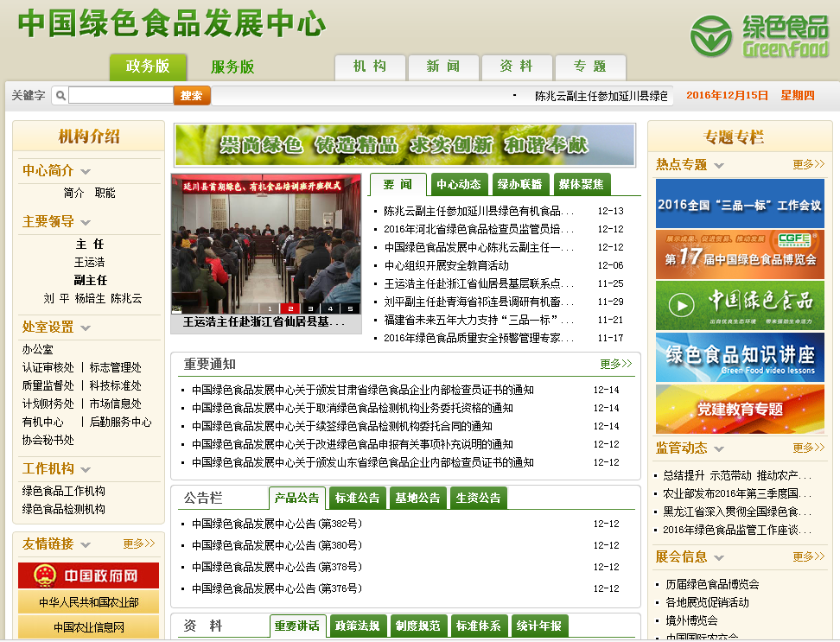The width and height of the screenshot is (840, 642).
Task: Click the 崇尚绿色 铸造精品 slogan banner
Action: 405,145
